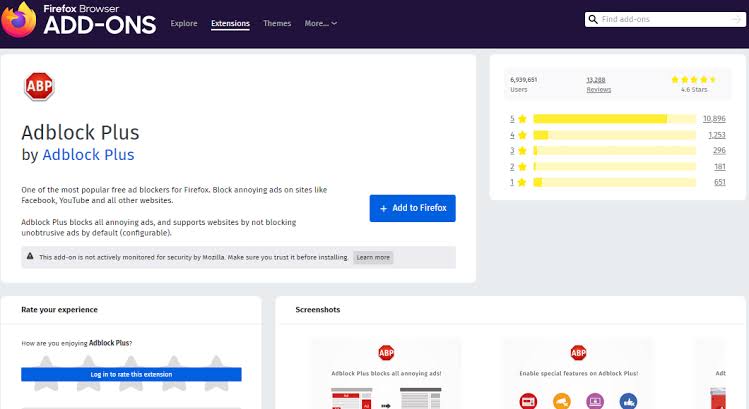Click the 5-star rating bar
The width and height of the screenshot is (749, 409).
614,119
